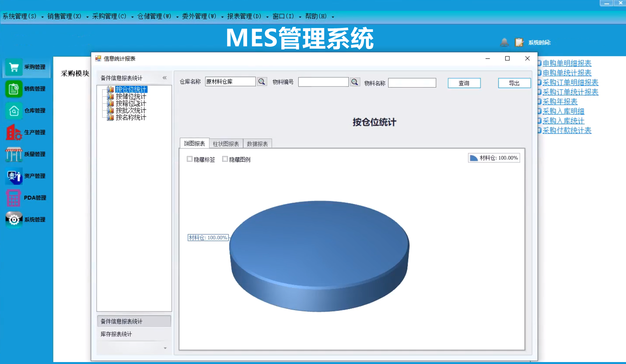Open the 销售管理(X) menu
This screenshot has height=364, width=626.
[x=64, y=16]
